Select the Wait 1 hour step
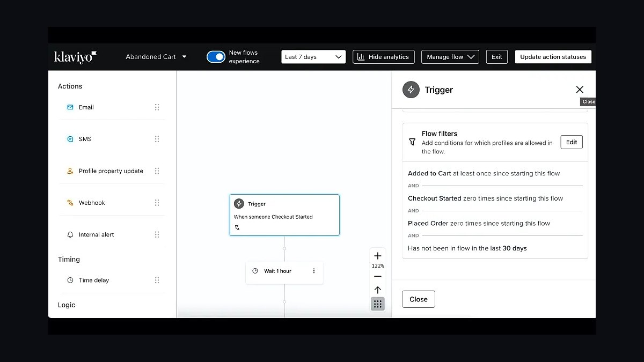The width and height of the screenshot is (644, 362). pyautogui.click(x=284, y=271)
